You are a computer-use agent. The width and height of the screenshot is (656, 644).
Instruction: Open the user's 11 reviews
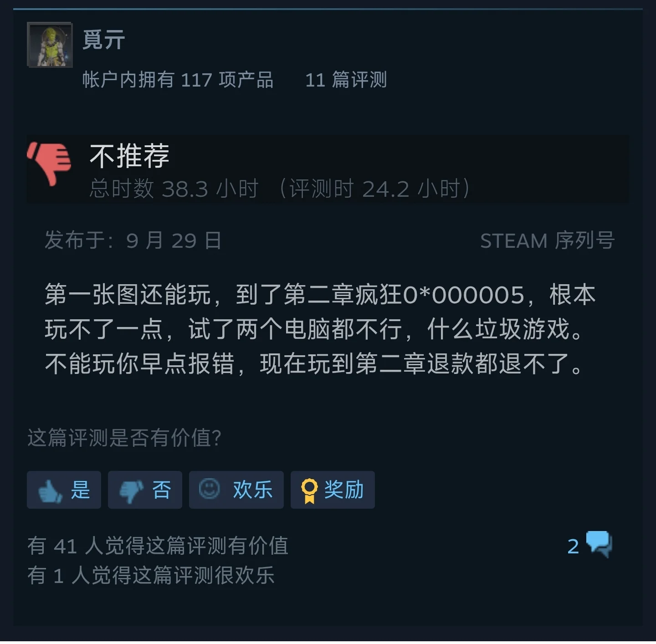[x=346, y=80]
